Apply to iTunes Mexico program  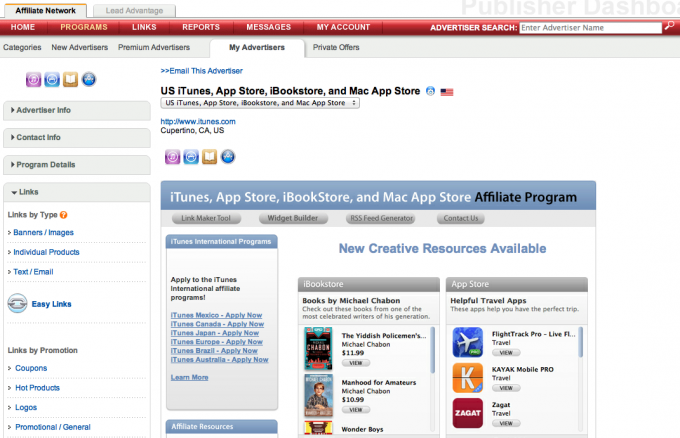(x=216, y=315)
